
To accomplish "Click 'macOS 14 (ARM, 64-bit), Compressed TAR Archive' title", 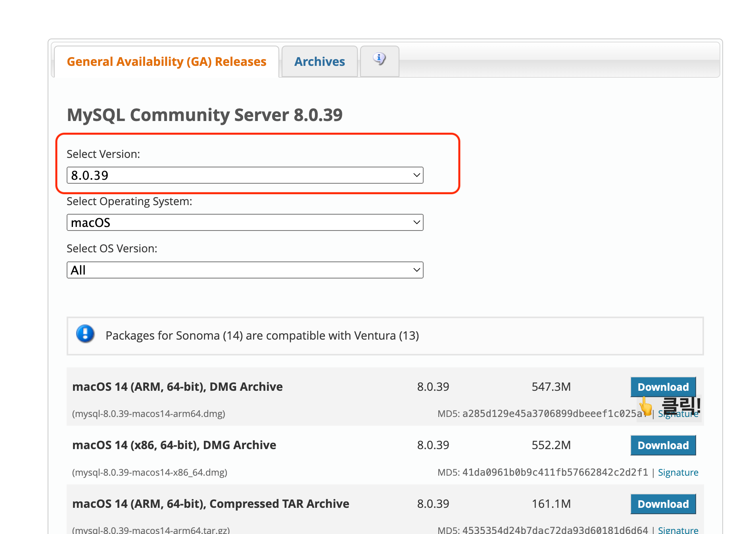I will (x=211, y=504).
